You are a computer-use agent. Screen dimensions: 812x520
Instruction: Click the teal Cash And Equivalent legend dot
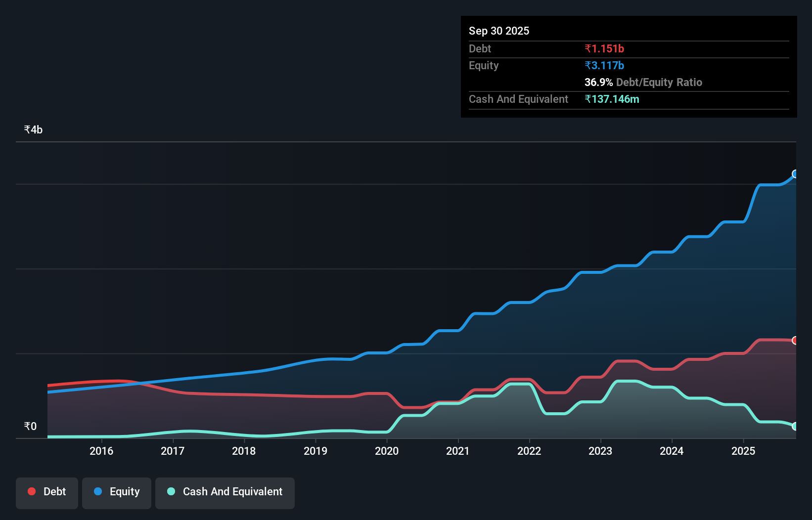pyautogui.click(x=171, y=492)
